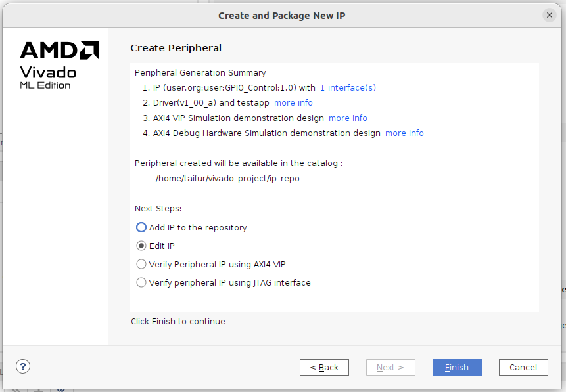The height and width of the screenshot is (392, 566).
Task: Close the Create and Package New IP dialog
Action: pos(549,15)
